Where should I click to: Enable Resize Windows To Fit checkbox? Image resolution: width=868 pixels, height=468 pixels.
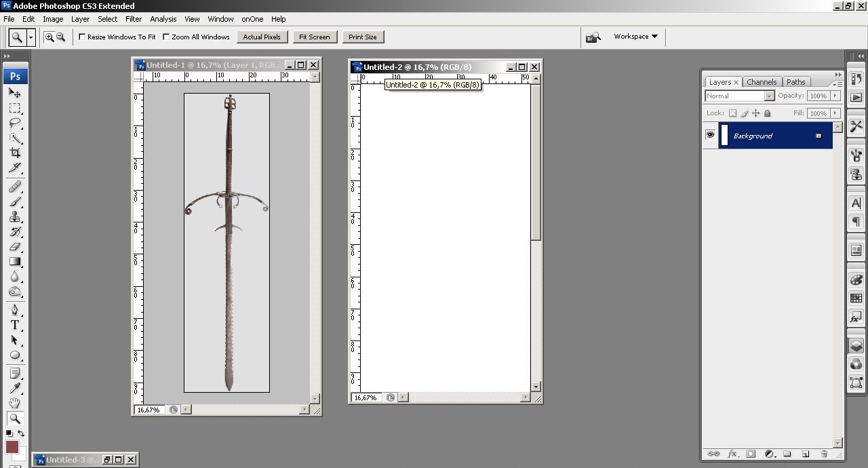tap(82, 37)
